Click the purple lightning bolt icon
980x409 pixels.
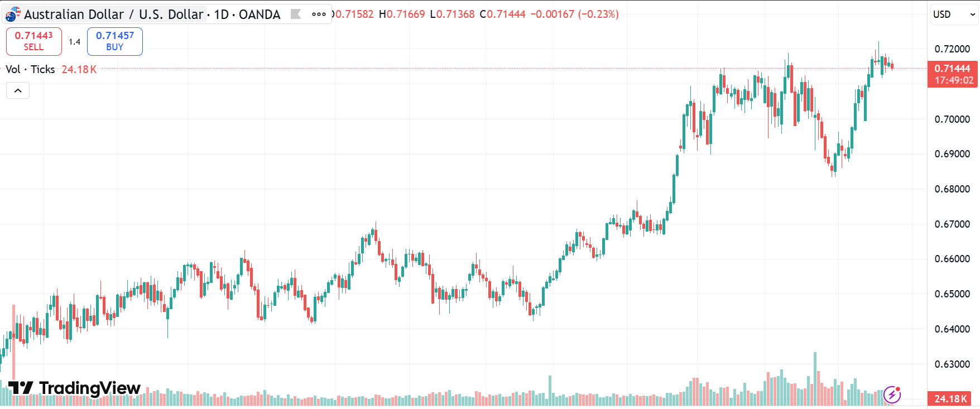892,394
